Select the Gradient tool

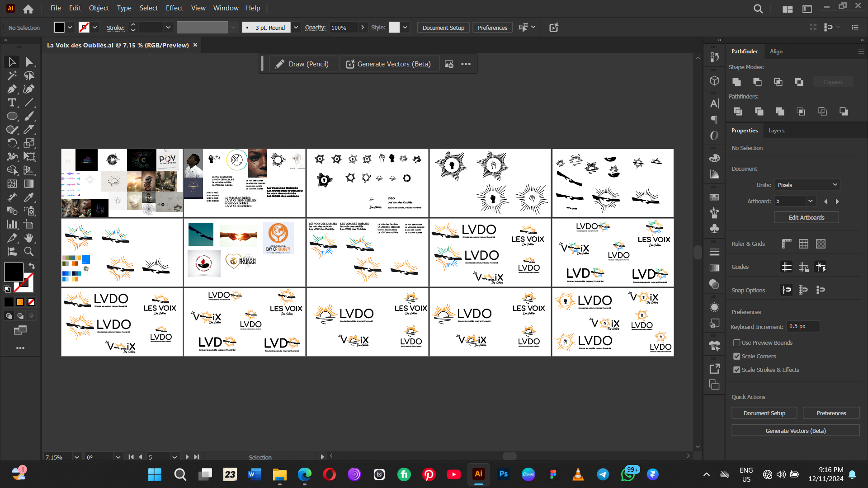[29, 184]
